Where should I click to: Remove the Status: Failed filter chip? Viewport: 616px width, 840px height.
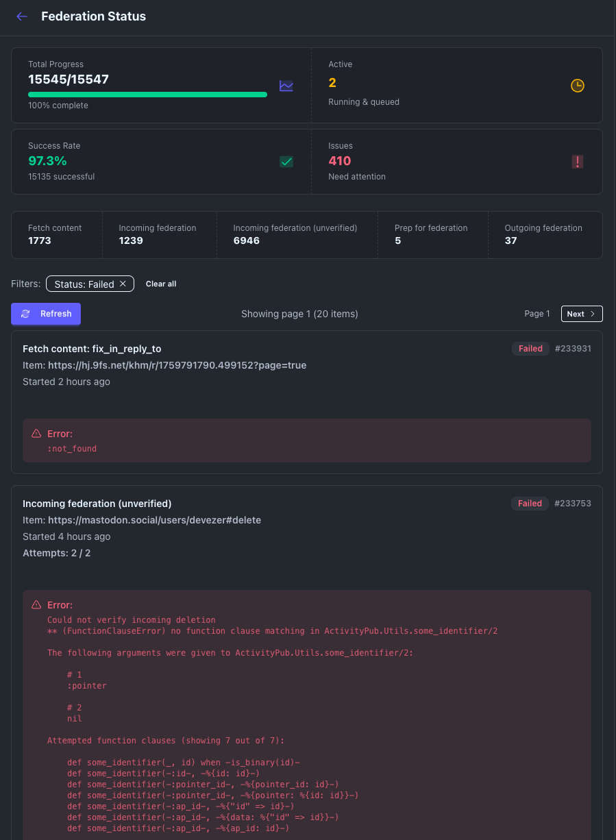click(x=123, y=284)
